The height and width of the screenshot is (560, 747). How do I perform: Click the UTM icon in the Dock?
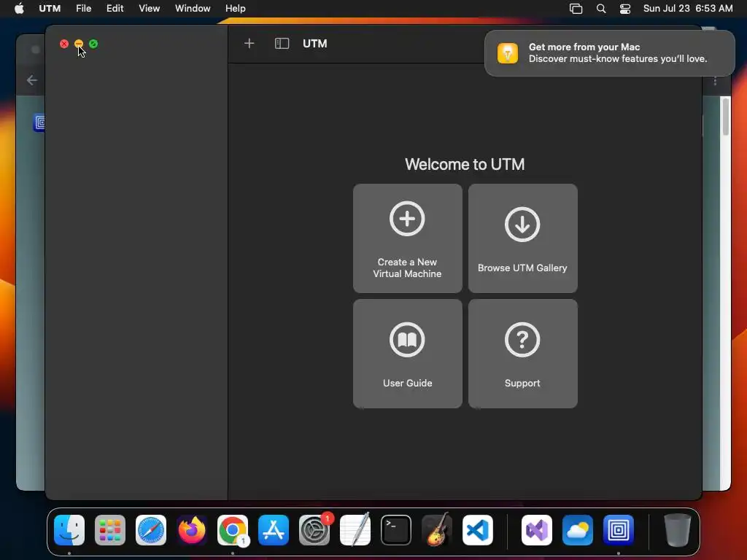(619, 530)
